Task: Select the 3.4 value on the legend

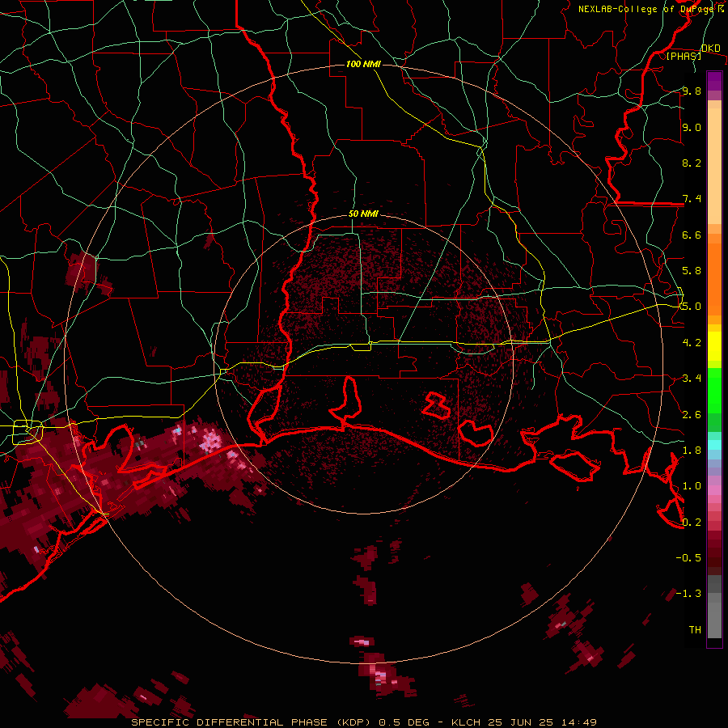Action: [x=692, y=378]
